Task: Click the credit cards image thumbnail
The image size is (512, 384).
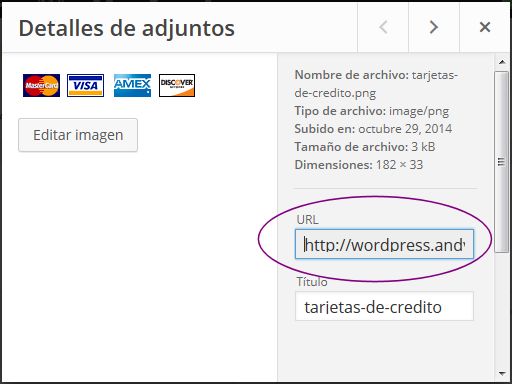Action: 109,86
